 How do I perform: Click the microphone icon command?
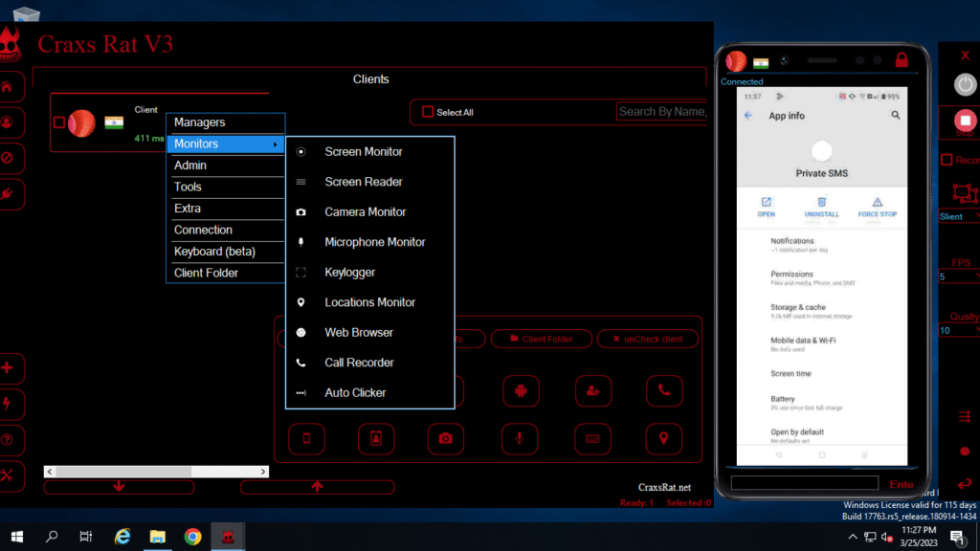(x=521, y=438)
